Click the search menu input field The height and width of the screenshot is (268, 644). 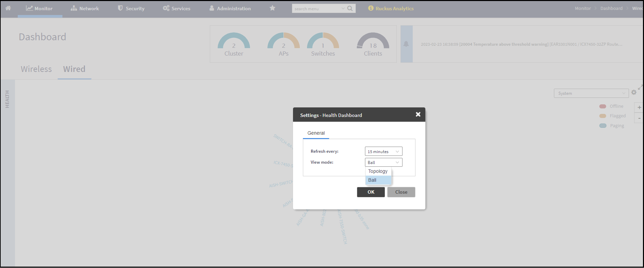pyautogui.click(x=317, y=9)
